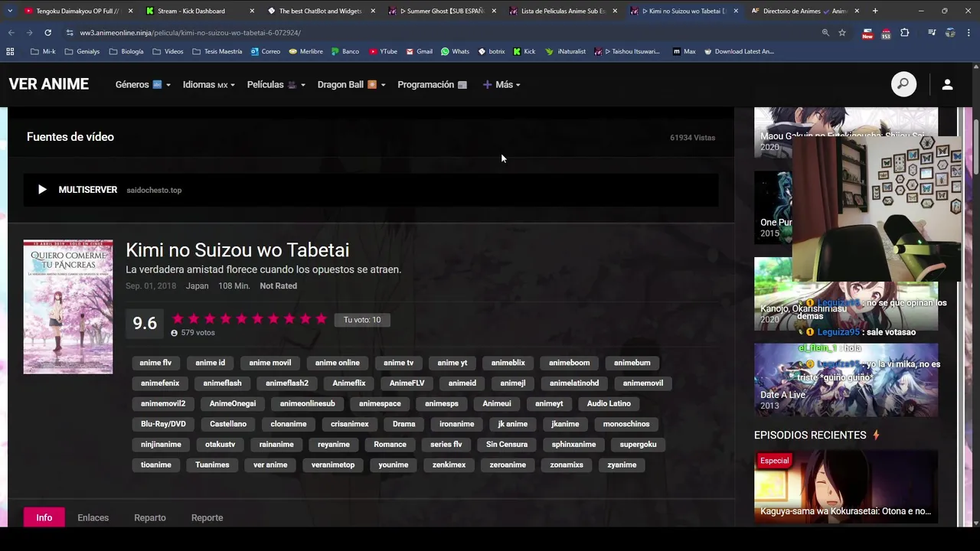The height and width of the screenshot is (551, 980).
Task: Expand the Más dropdown menu
Action: (501, 84)
